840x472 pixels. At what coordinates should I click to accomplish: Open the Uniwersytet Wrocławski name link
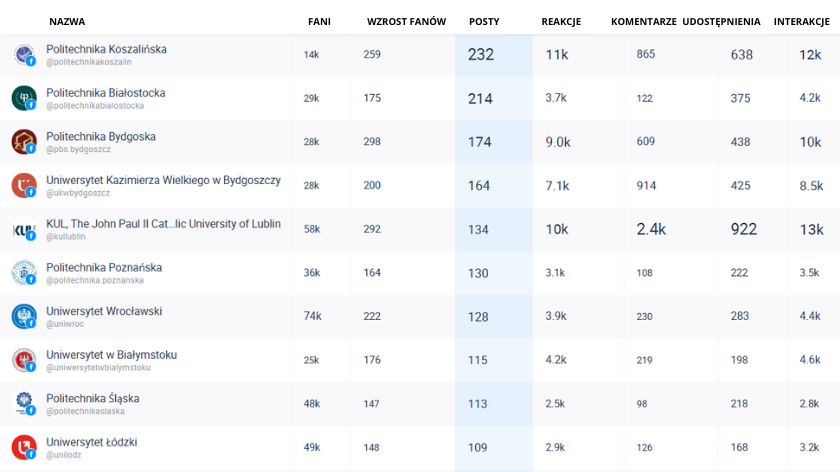tap(104, 311)
